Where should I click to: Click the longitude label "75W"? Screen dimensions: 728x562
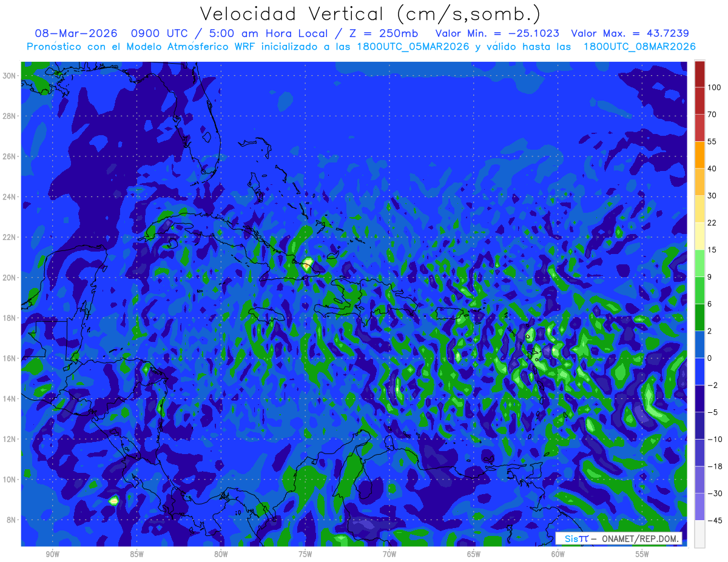click(x=305, y=554)
